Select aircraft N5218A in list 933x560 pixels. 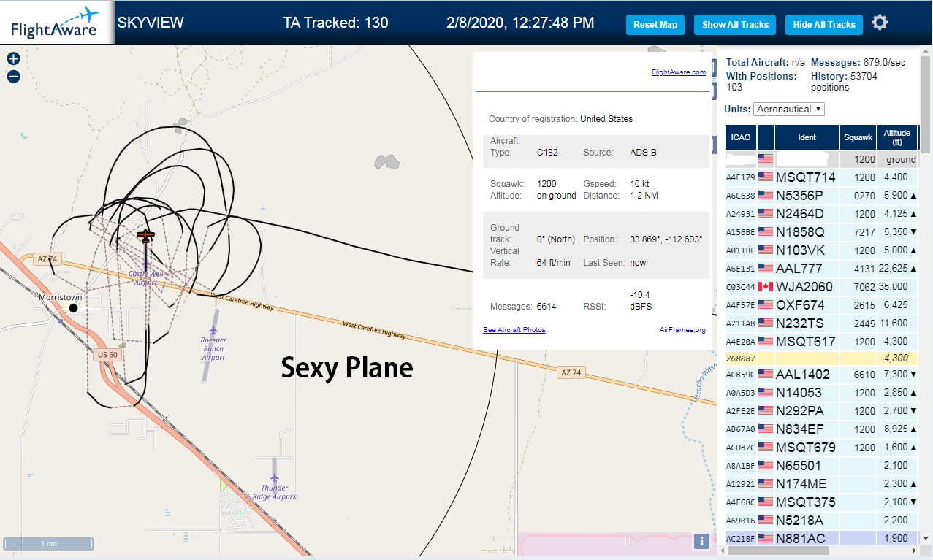[x=822, y=520]
